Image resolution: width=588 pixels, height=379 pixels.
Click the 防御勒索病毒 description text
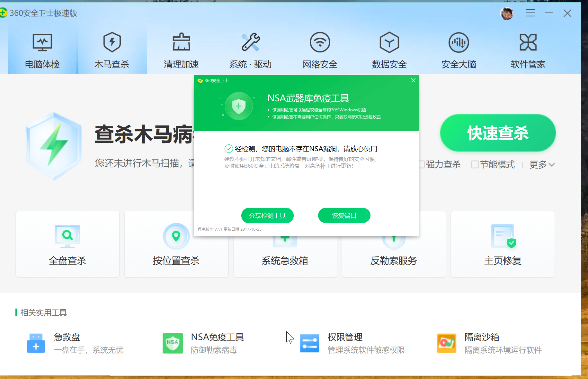[x=214, y=350]
